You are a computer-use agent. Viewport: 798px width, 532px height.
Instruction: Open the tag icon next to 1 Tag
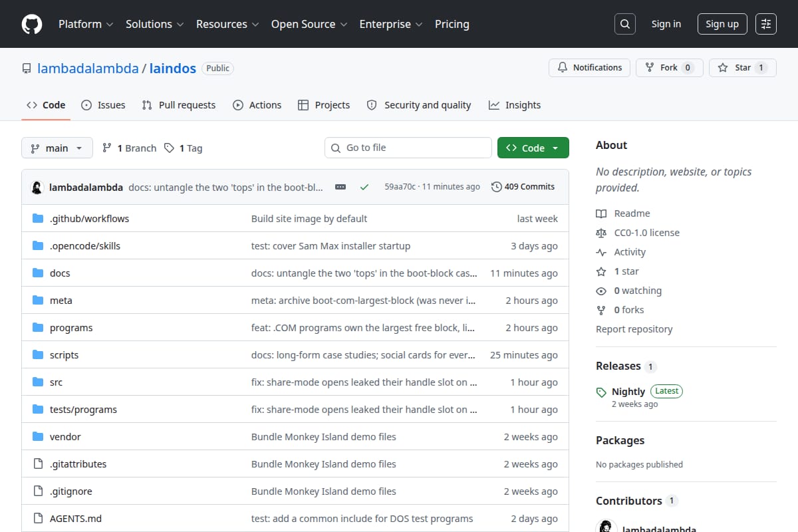pyautogui.click(x=170, y=148)
